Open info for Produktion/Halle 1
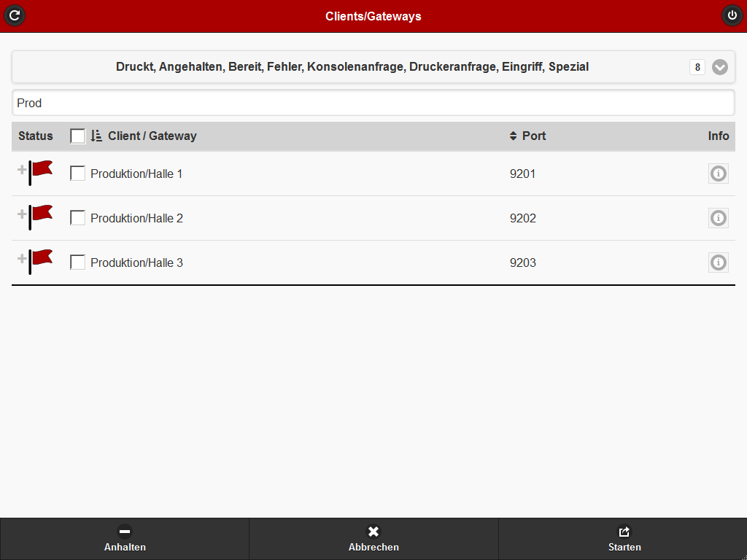Image resolution: width=747 pixels, height=560 pixels. [719, 174]
